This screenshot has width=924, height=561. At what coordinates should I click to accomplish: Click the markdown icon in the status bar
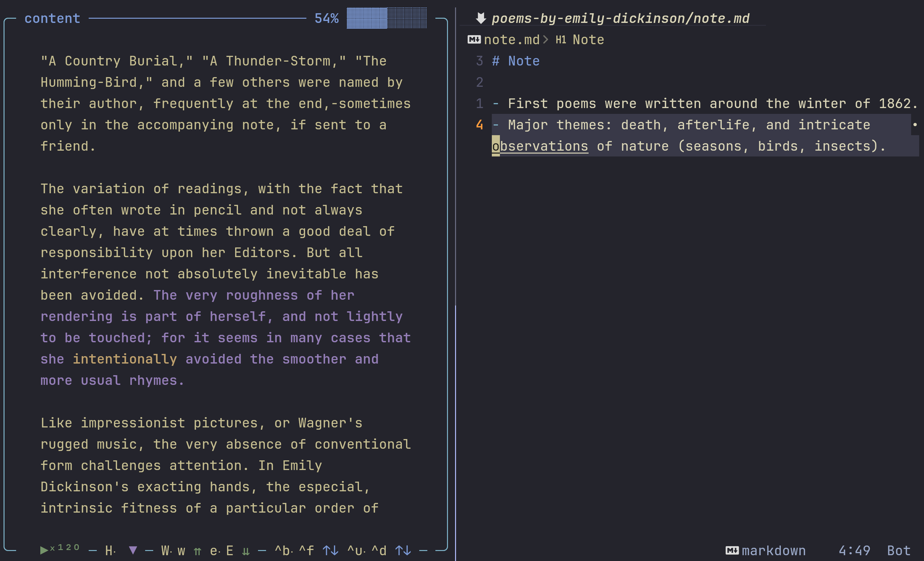click(732, 550)
